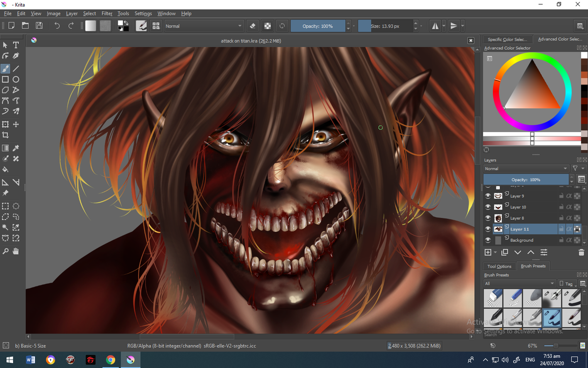The height and width of the screenshot is (368, 588).
Task: Expand the add layer dropdown arrow
Action: click(495, 253)
